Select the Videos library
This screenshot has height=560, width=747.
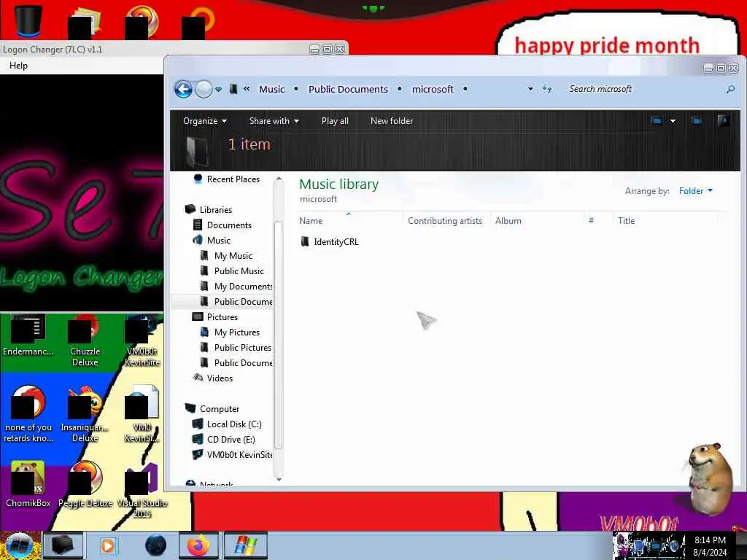click(x=212, y=378)
